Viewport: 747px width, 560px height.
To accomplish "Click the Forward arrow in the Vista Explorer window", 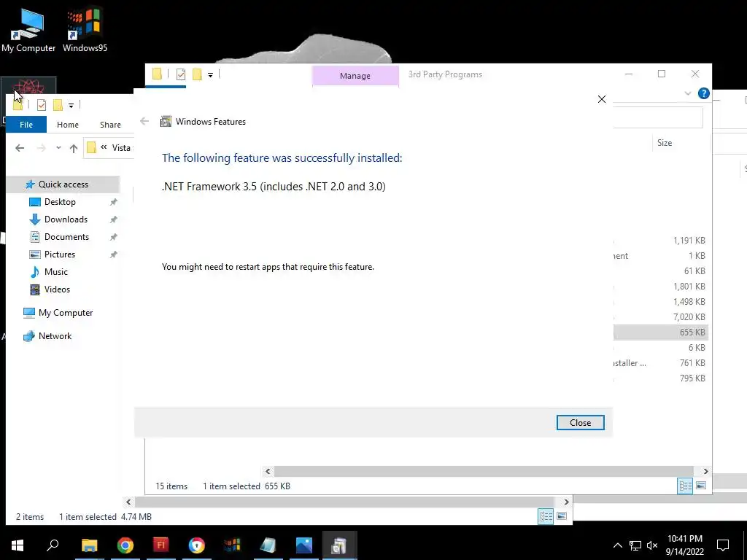I will point(42,148).
